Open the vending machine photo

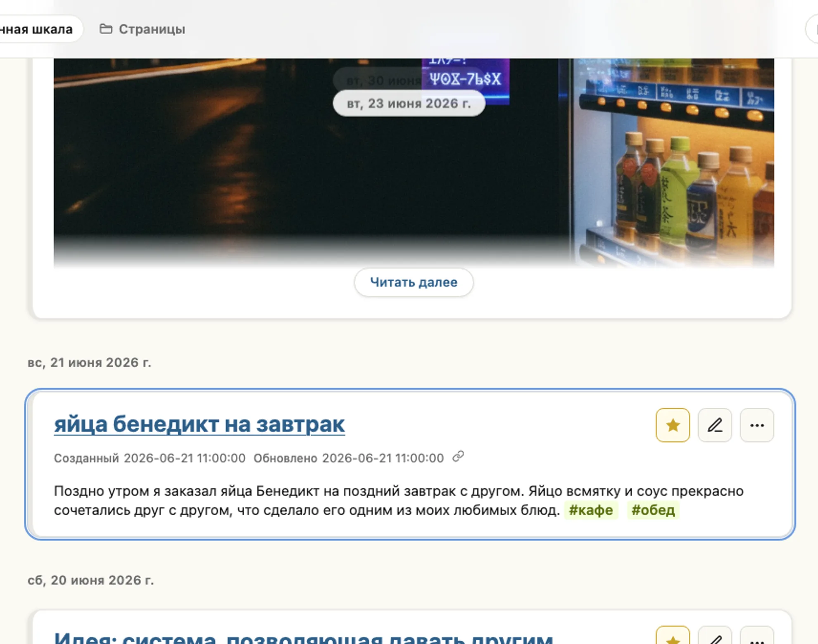(414, 163)
